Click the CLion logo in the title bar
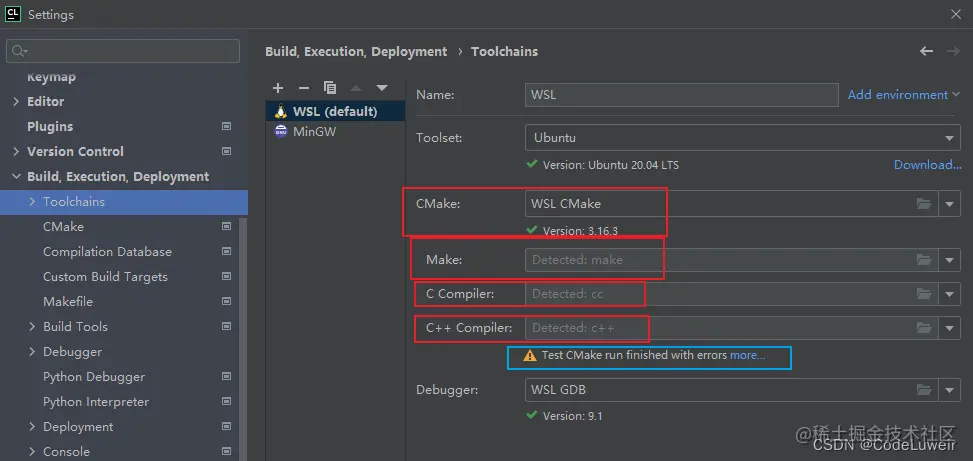Image resolution: width=973 pixels, height=461 pixels. tap(13, 14)
